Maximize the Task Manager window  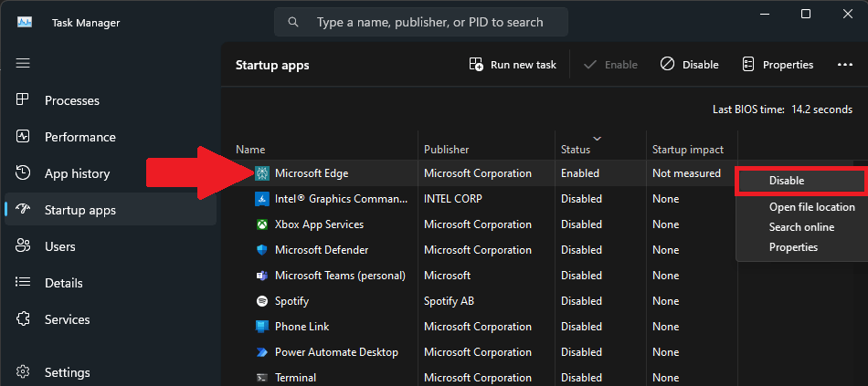806,14
